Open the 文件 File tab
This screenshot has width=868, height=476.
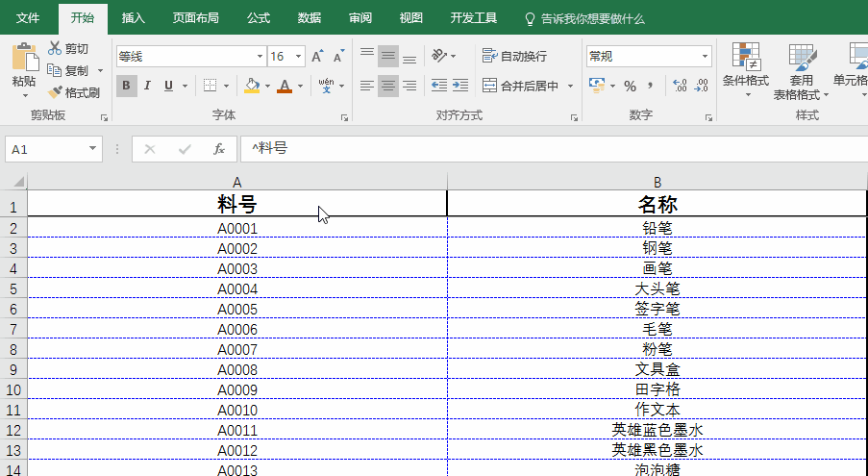tap(28, 18)
